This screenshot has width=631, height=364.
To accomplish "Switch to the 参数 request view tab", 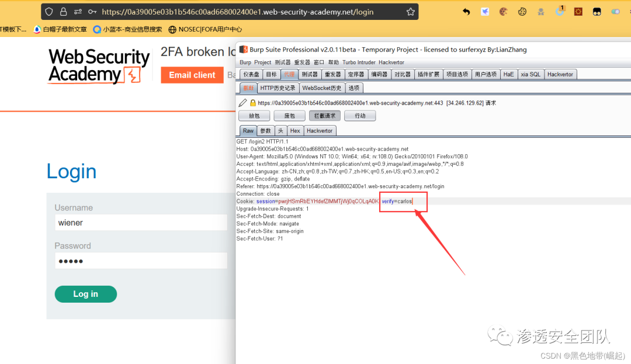I will [x=266, y=131].
